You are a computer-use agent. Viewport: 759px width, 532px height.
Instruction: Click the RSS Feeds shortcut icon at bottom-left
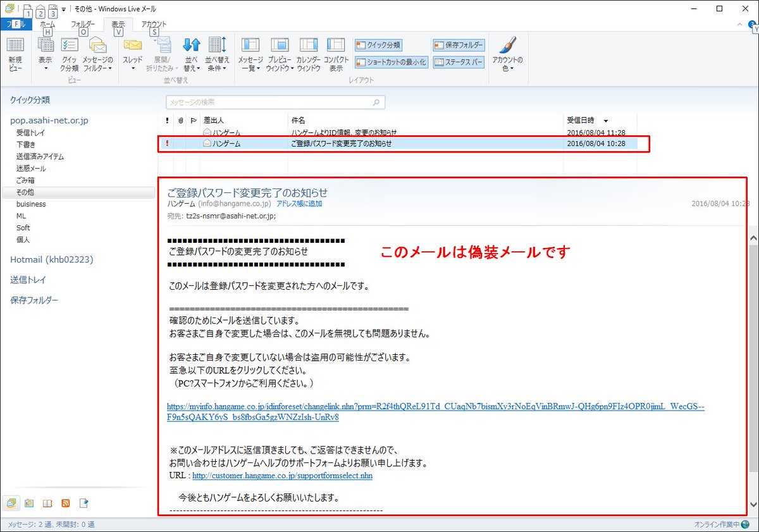click(66, 504)
